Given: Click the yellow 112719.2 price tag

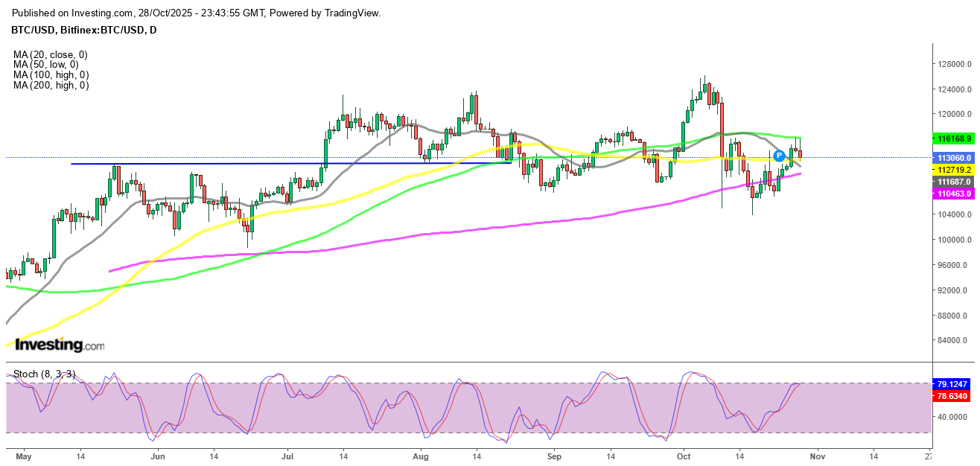Looking at the screenshot, I should coord(955,170).
